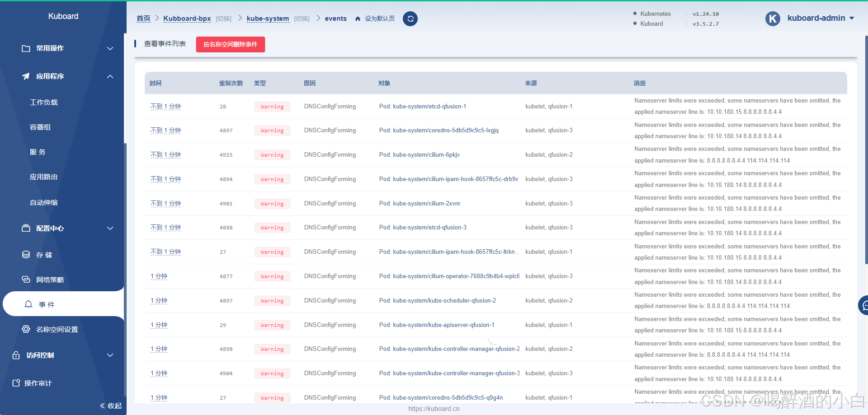
Task: Click the K avatar icon
Action: [x=773, y=19]
